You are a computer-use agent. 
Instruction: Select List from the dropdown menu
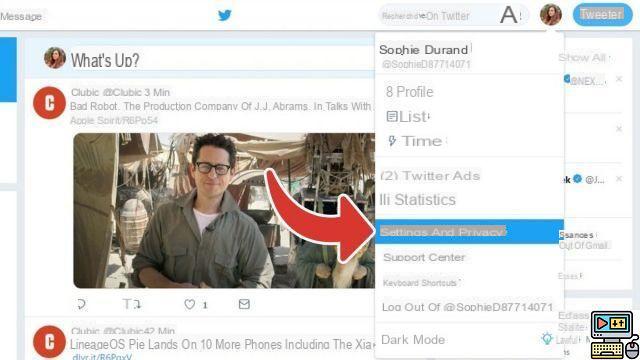tap(469, 117)
